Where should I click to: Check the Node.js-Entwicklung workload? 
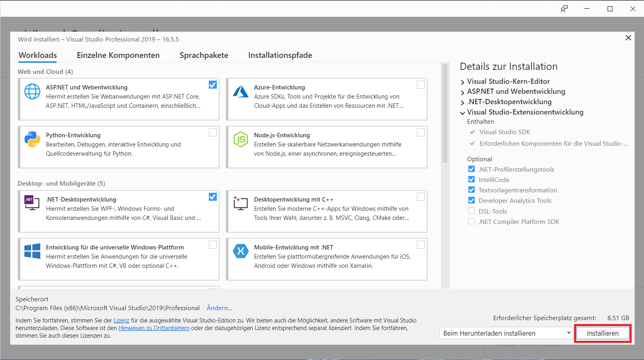click(421, 133)
